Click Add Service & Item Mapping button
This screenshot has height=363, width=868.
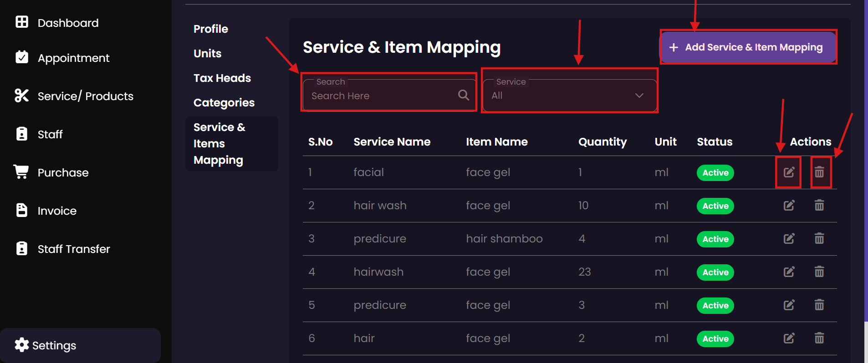tap(748, 47)
